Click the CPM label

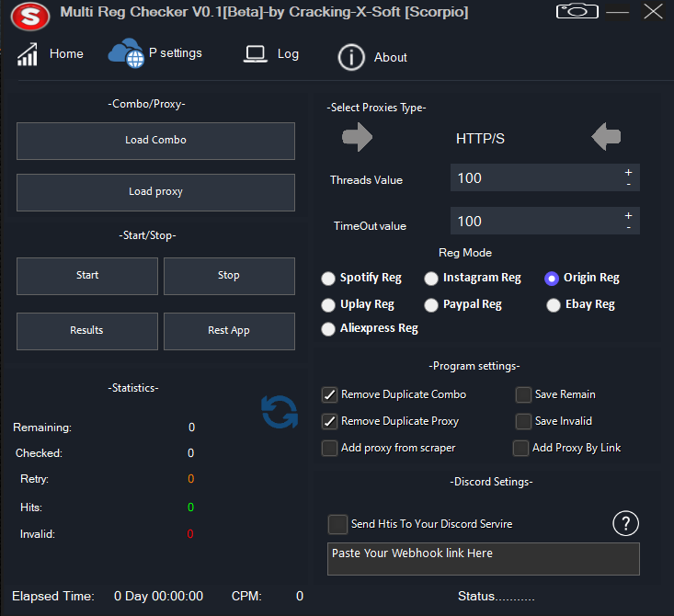click(246, 596)
